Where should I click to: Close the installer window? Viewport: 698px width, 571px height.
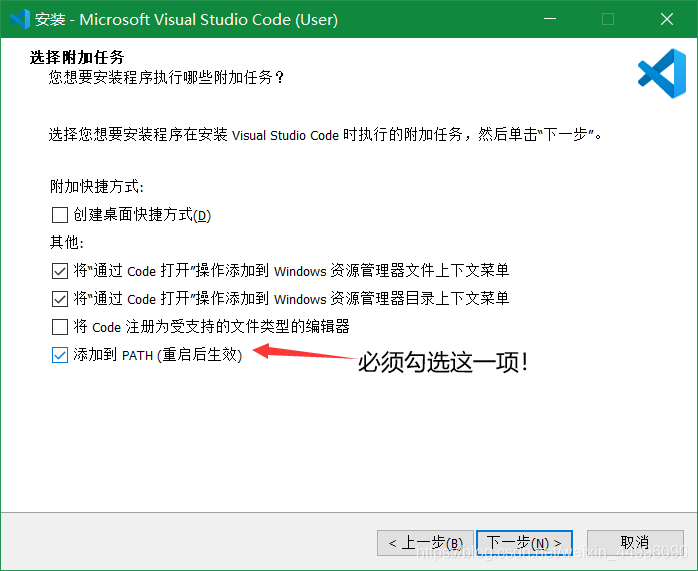coord(667,19)
